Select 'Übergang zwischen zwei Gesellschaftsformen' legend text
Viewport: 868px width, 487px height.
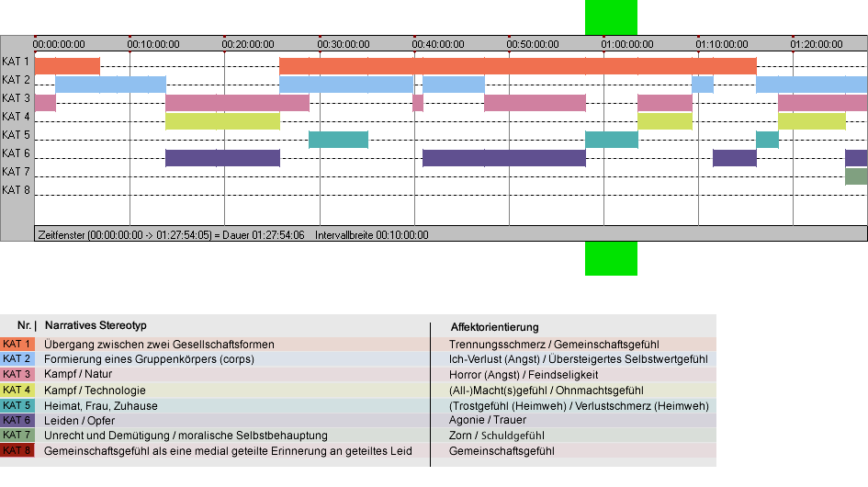(160, 344)
